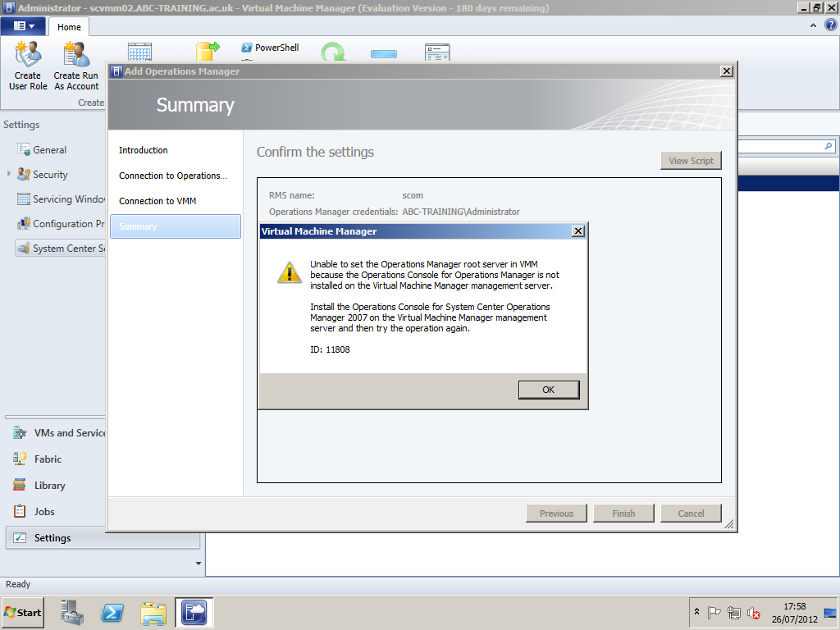The image size is (840, 630).
Task: Open the application menu dropdown button
Action: (24, 25)
